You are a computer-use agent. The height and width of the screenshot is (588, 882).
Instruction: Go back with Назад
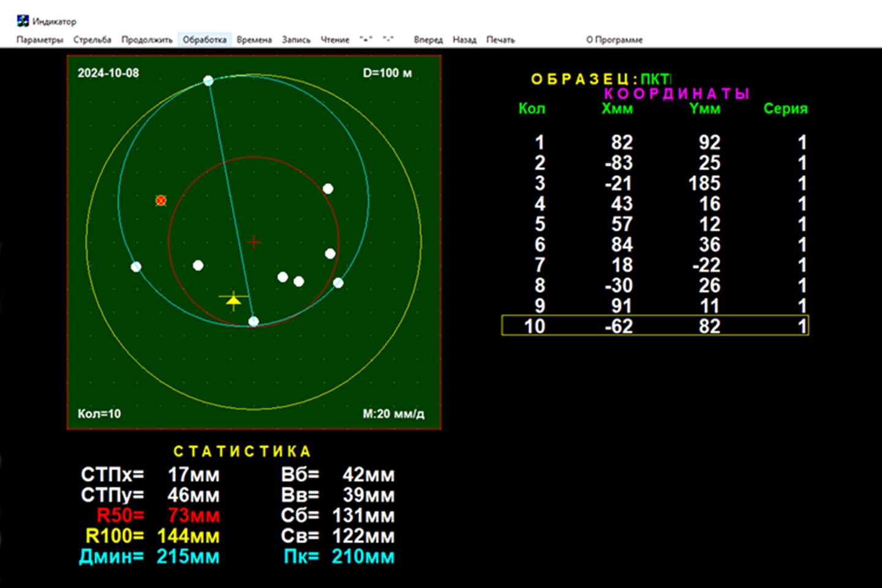[464, 40]
